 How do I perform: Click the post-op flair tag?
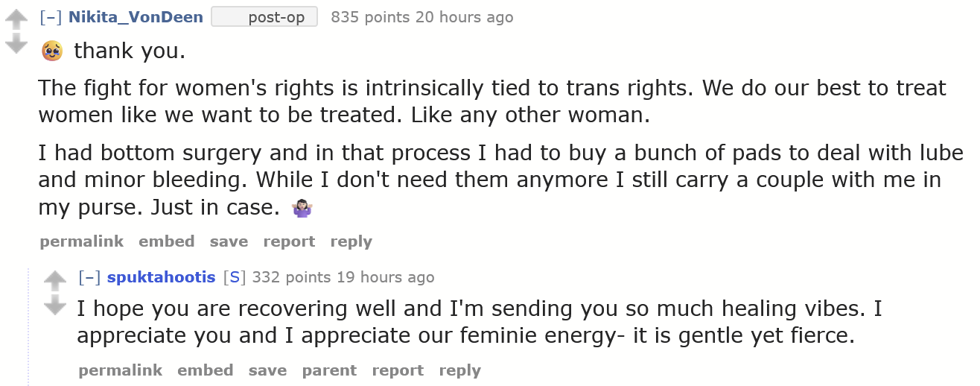click(264, 17)
